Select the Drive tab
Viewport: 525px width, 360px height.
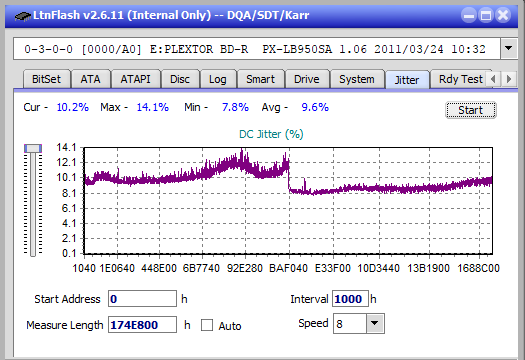point(307,79)
